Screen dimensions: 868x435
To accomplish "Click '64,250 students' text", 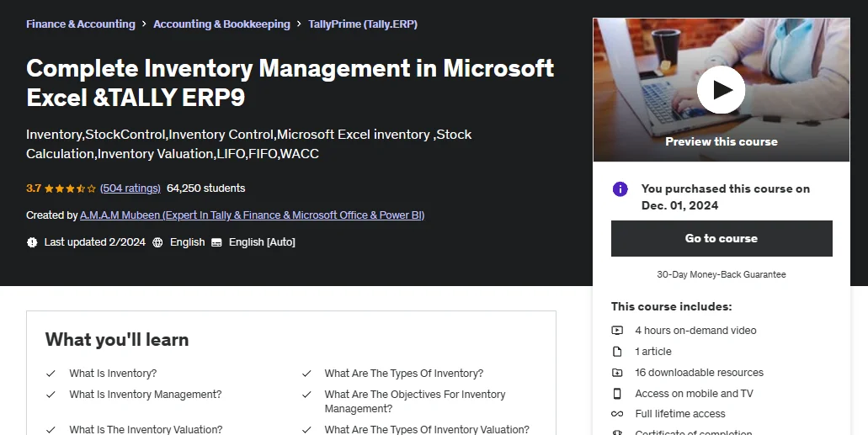I will (x=205, y=188).
